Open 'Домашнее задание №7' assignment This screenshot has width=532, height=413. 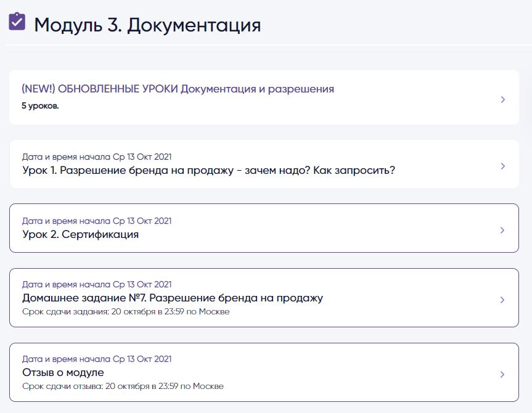(x=173, y=298)
